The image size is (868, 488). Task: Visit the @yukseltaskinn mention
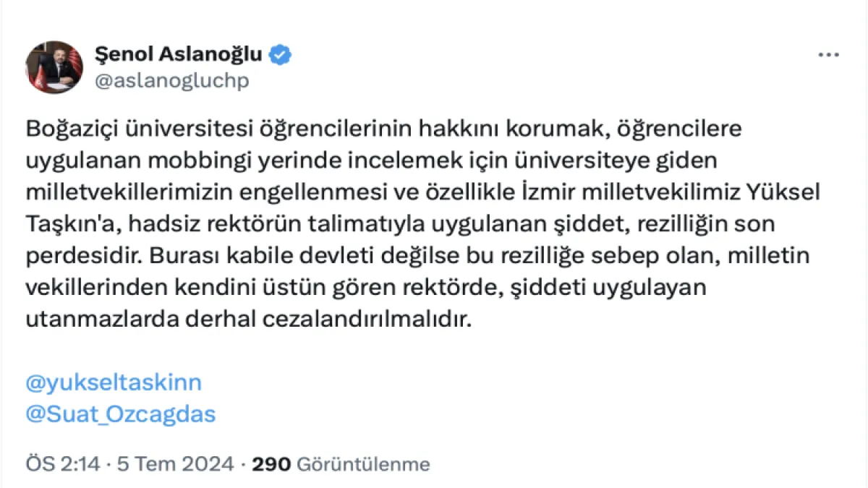coord(114,382)
